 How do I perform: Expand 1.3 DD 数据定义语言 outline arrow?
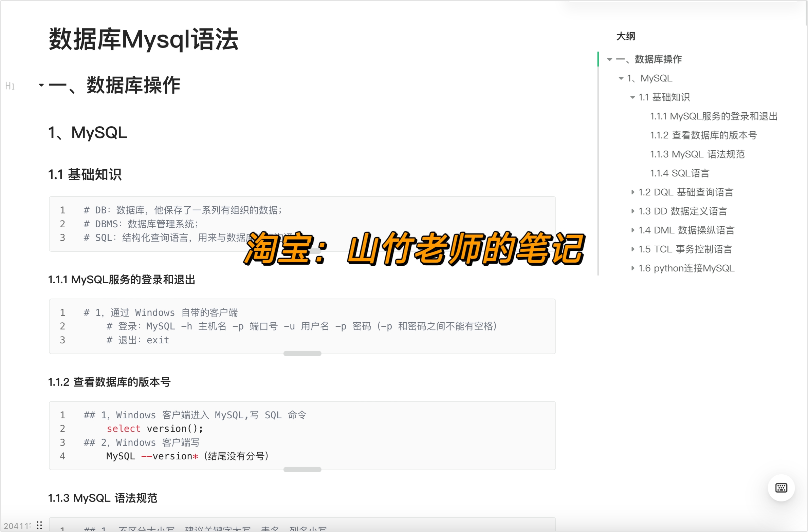pos(632,211)
